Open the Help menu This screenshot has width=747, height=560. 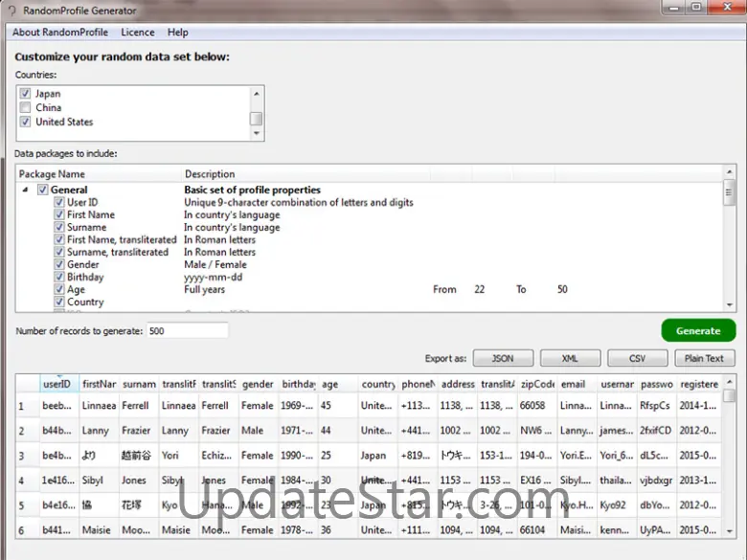click(x=178, y=33)
